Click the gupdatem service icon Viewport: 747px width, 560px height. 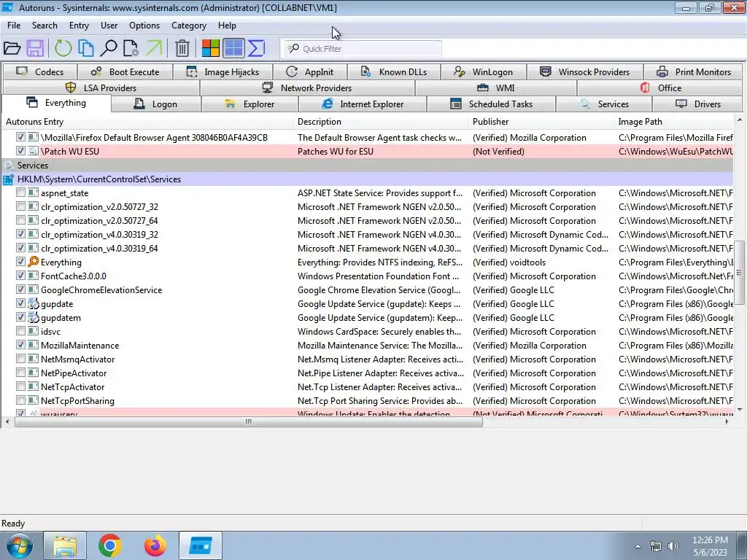[x=34, y=317]
